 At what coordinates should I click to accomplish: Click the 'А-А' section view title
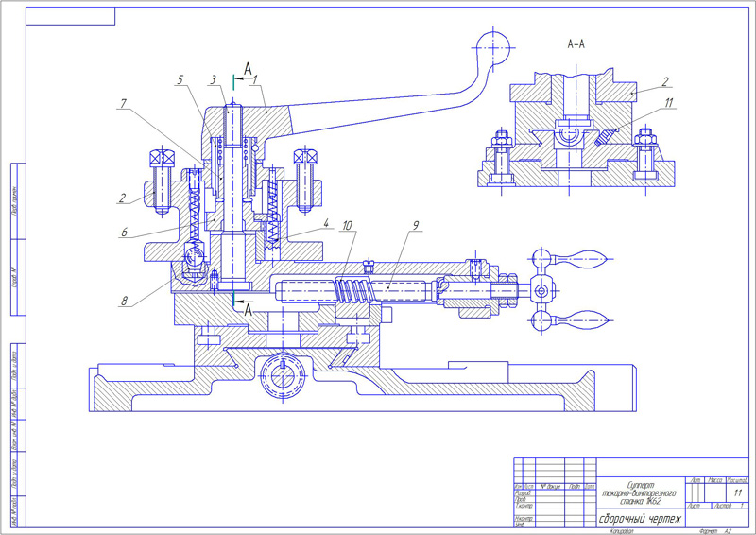tap(576, 44)
